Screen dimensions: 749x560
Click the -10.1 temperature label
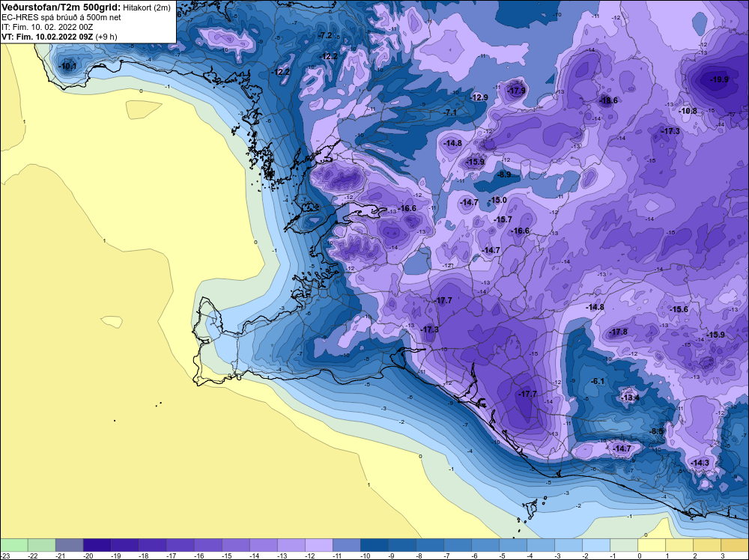pos(67,67)
